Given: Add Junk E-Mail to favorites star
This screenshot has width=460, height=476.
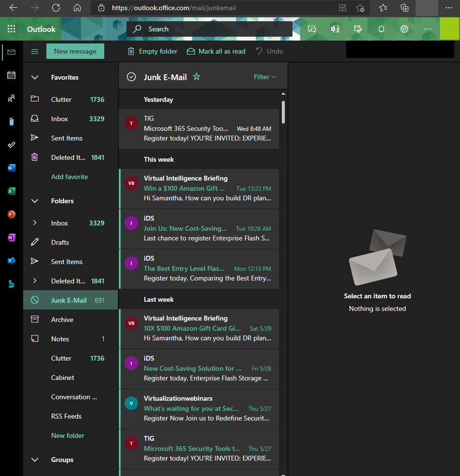Looking at the screenshot, I should 196,76.
